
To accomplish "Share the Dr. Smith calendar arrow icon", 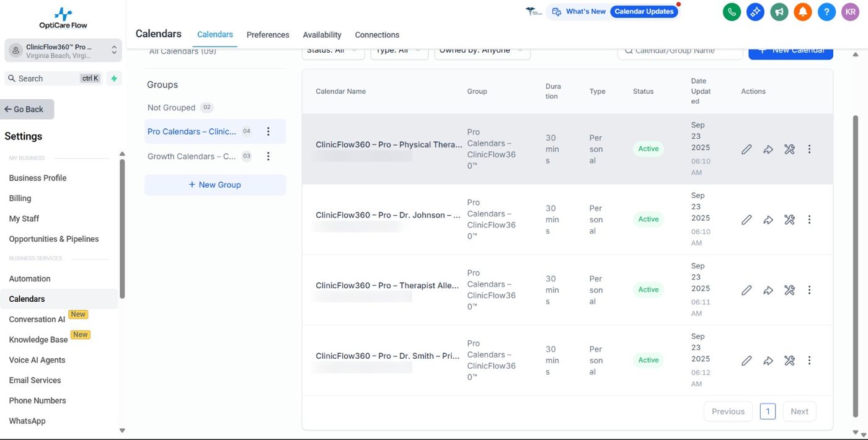I will 768,361.
